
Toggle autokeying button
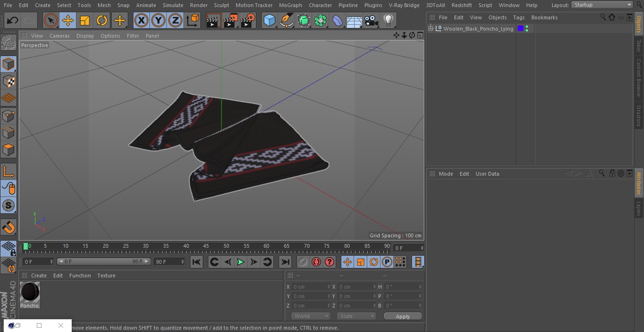[x=316, y=262]
